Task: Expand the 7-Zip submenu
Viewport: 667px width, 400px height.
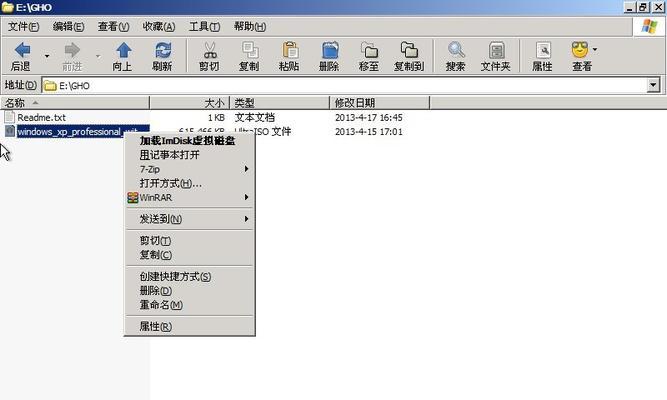Action: point(189,169)
